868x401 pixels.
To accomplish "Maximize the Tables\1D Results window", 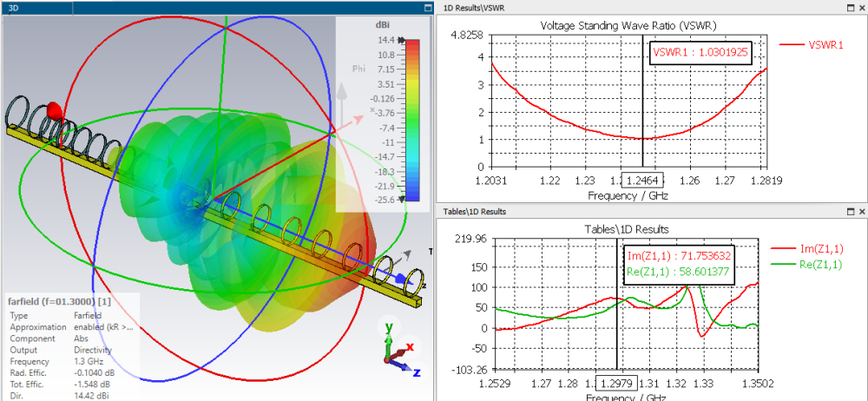I will click(851, 212).
